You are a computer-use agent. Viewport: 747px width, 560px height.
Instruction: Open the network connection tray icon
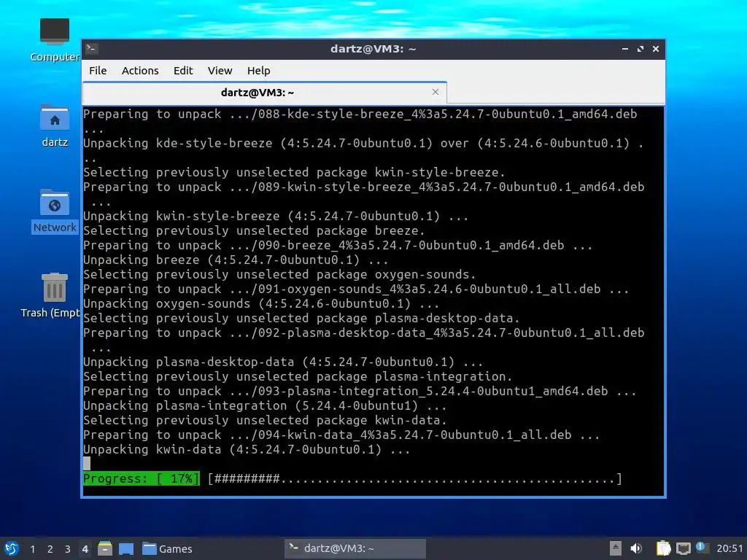point(683,548)
